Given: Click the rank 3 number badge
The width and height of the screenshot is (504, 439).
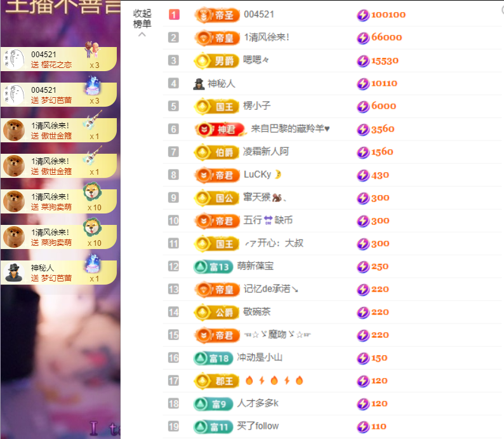Looking at the screenshot, I should click(x=173, y=60).
